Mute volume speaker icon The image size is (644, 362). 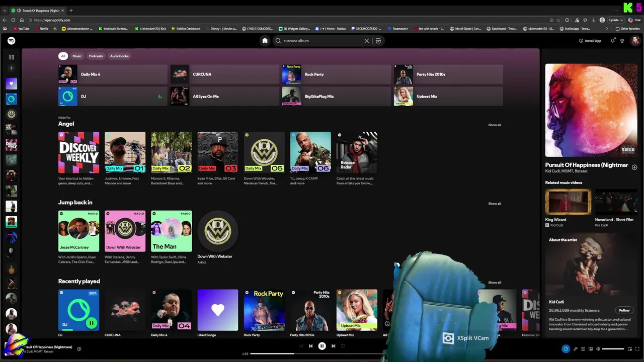tap(598, 349)
